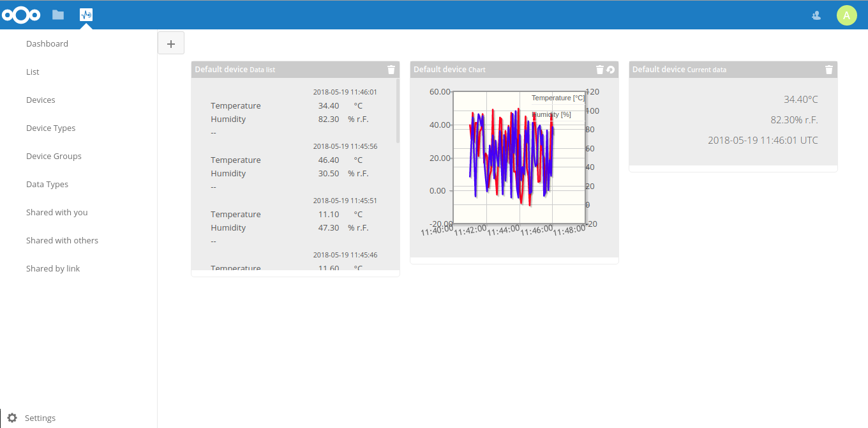Open the Sensor Logger app icon
This screenshot has height=428, width=868.
pyautogui.click(x=86, y=15)
